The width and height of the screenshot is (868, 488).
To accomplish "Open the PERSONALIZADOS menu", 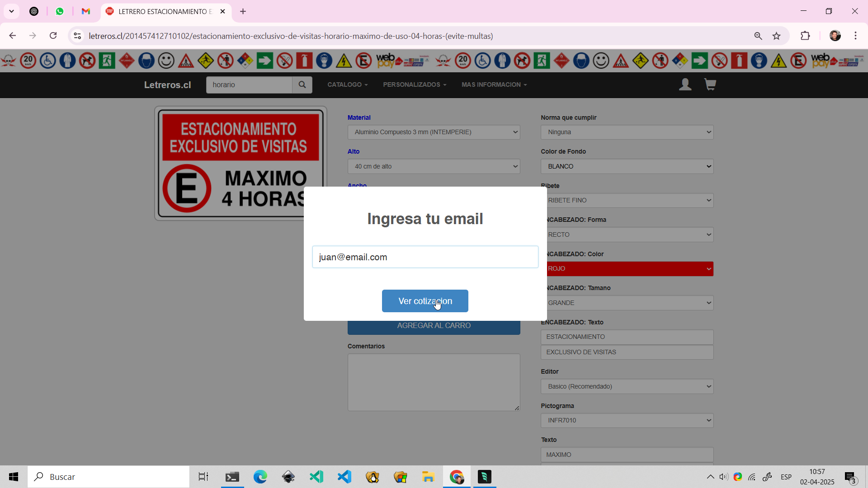I will coord(415,84).
